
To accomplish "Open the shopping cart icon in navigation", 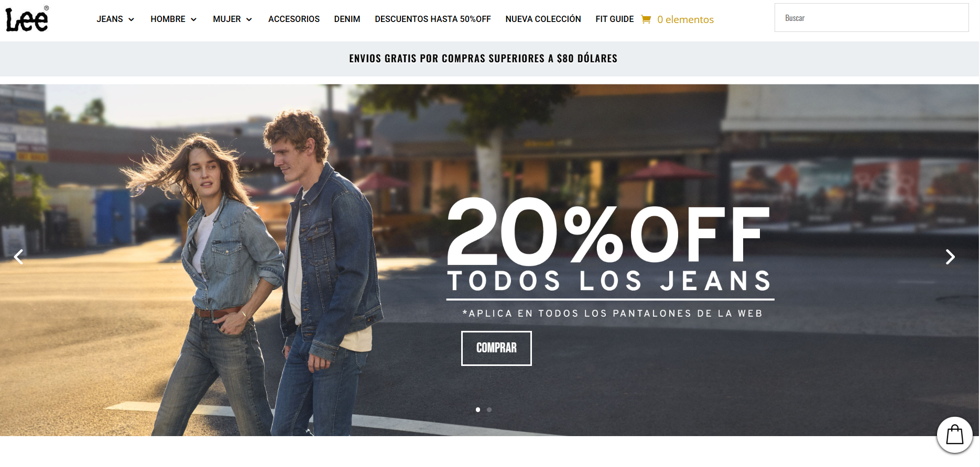I will (x=646, y=19).
